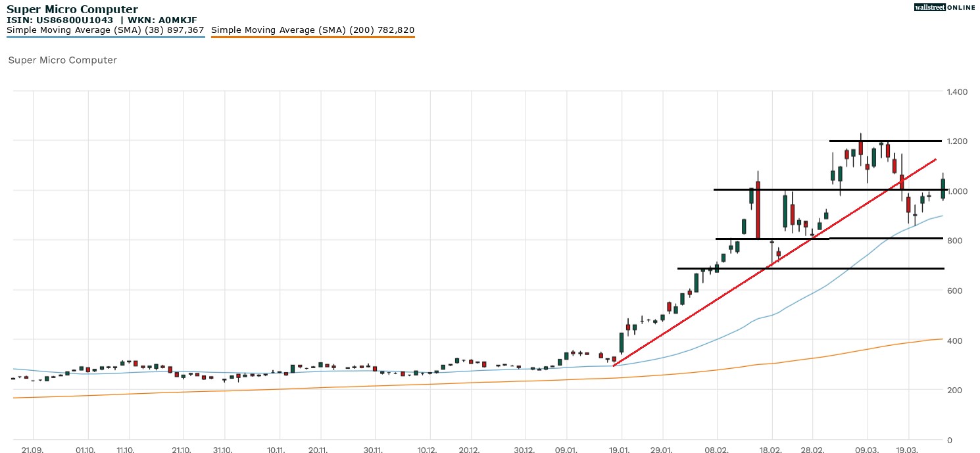Click the 600 price axis label
This screenshot has height=453, width=980.
[x=954, y=291]
